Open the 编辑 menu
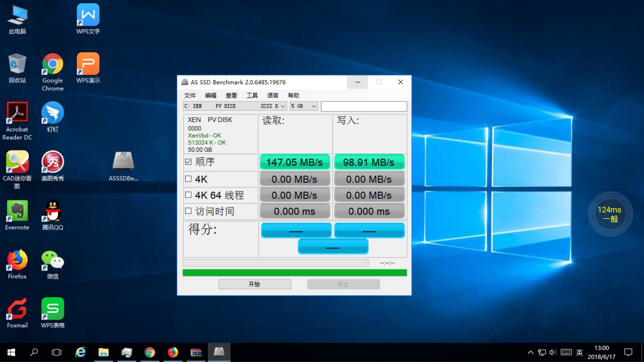644x362 pixels. pos(211,95)
